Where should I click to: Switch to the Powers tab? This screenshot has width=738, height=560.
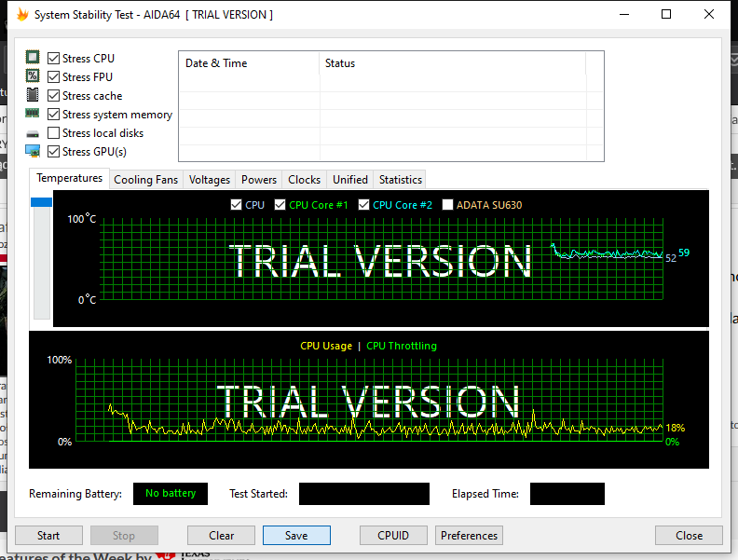[259, 180]
